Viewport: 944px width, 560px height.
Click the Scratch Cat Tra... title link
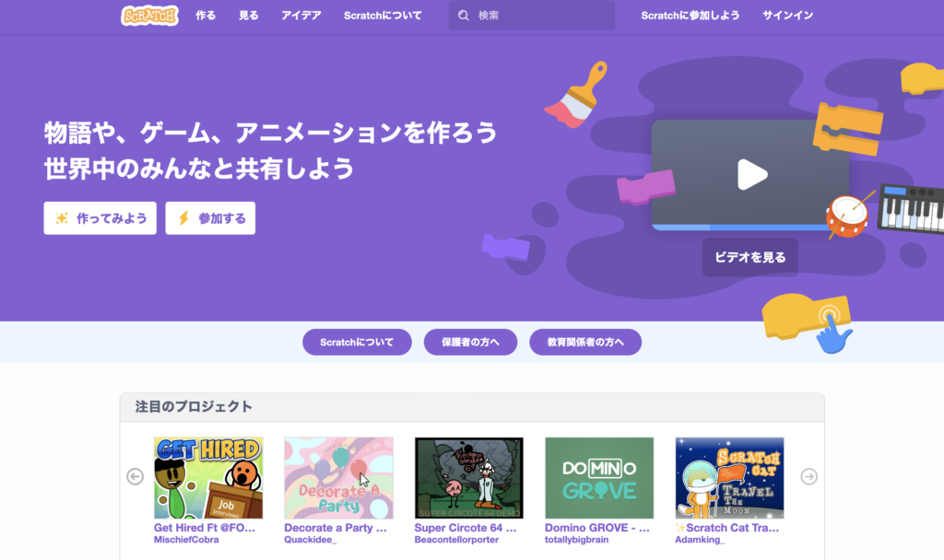coord(727,528)
